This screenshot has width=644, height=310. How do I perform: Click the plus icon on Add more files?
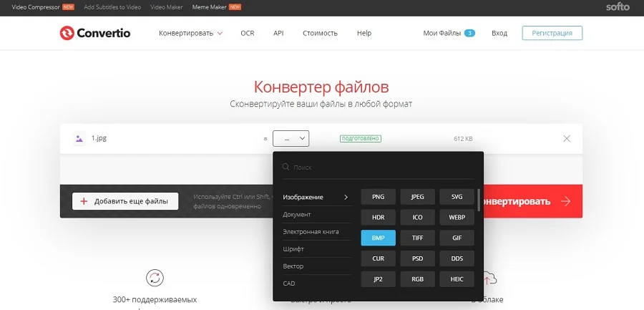tap(84, 201)
